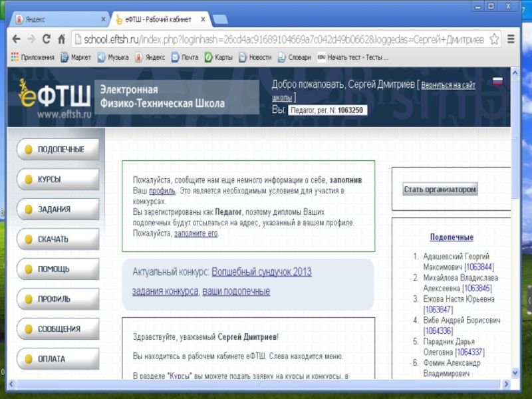This screenshot has height=399, width=532.
Task: Click the Russian flag language icon
Action: tap(497, 81)
